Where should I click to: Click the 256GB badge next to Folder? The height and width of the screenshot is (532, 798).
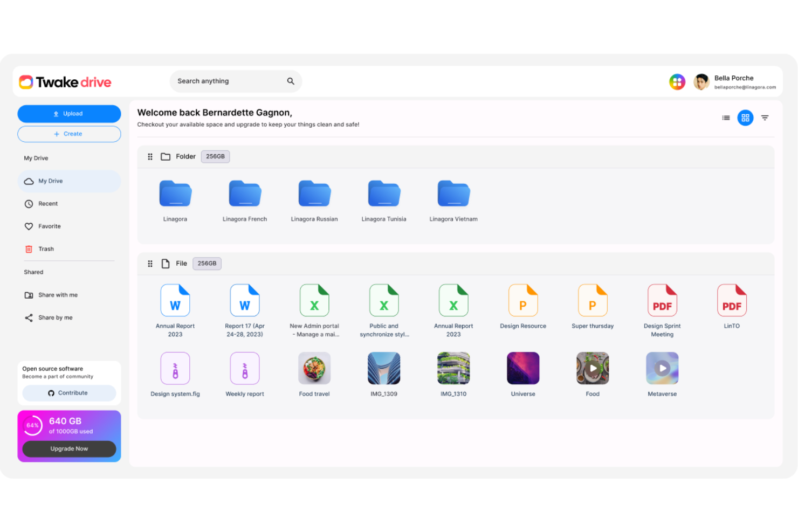215,156
